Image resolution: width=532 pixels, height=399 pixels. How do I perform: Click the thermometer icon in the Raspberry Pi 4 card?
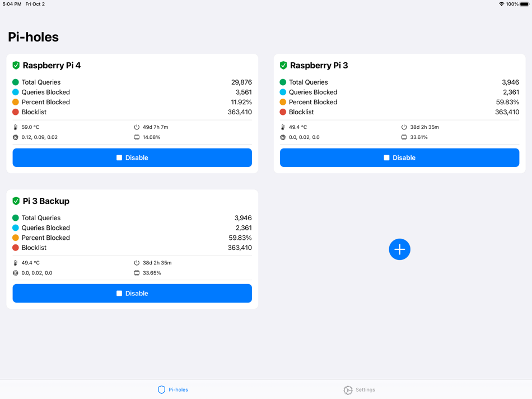[x=15, y=127]
